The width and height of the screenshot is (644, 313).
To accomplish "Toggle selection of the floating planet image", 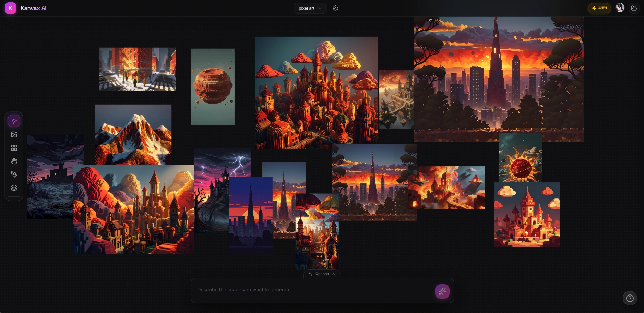I will coord(213,87).
